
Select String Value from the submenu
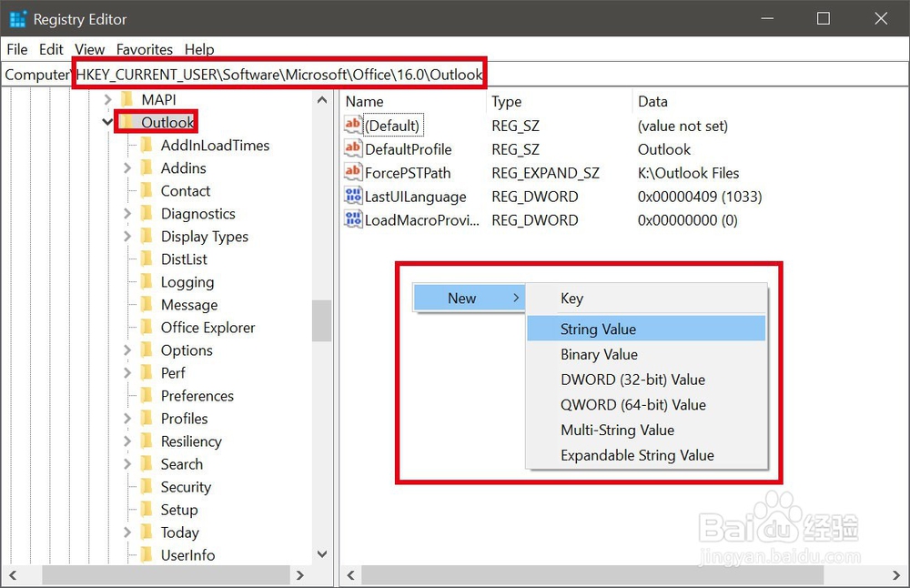(646, 329)
